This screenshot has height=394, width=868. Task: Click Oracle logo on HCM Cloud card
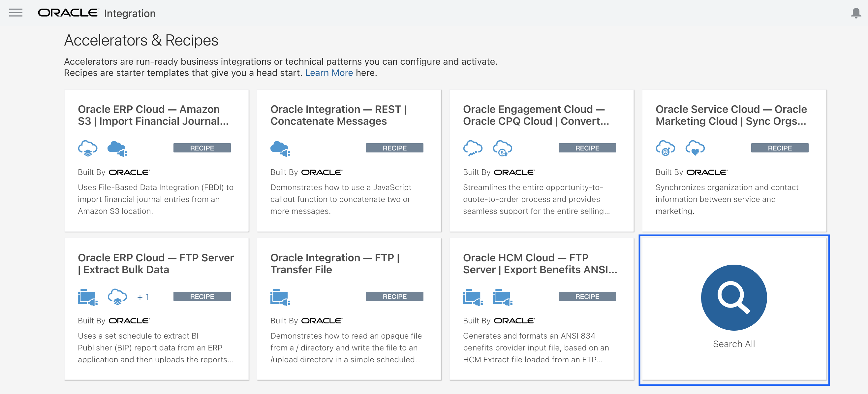pos(514,321)
